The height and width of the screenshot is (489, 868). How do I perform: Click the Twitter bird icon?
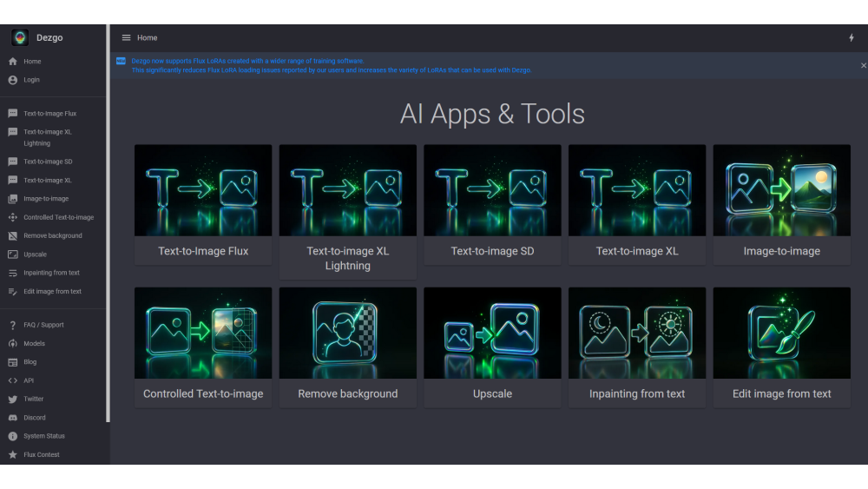coord(13,400)
